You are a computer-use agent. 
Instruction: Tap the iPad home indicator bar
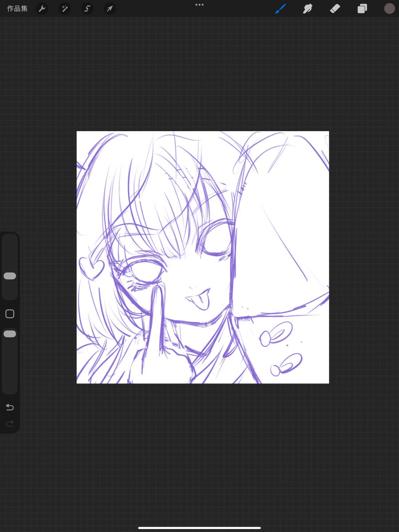pos(199,528)
